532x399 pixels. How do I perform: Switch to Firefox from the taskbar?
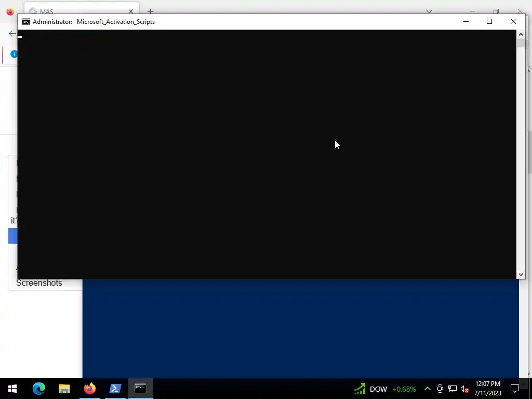click(89, 389)
